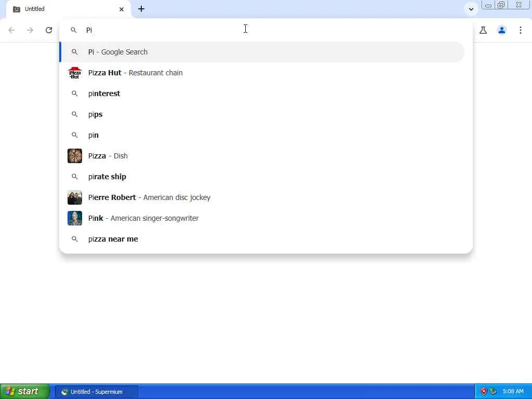The image size is (532, 399).
Task: Click search icon beside pizza near me
Action: [75, 239]
